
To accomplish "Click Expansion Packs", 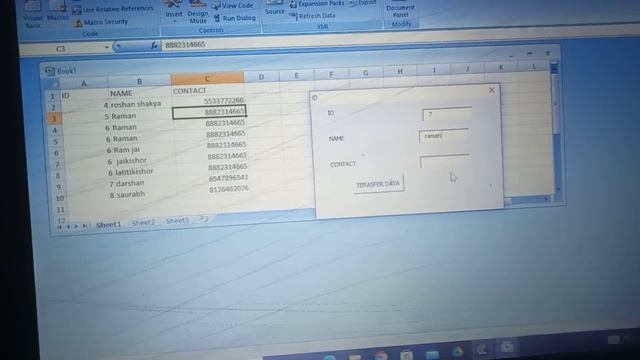I will click(x=317, y=4).
